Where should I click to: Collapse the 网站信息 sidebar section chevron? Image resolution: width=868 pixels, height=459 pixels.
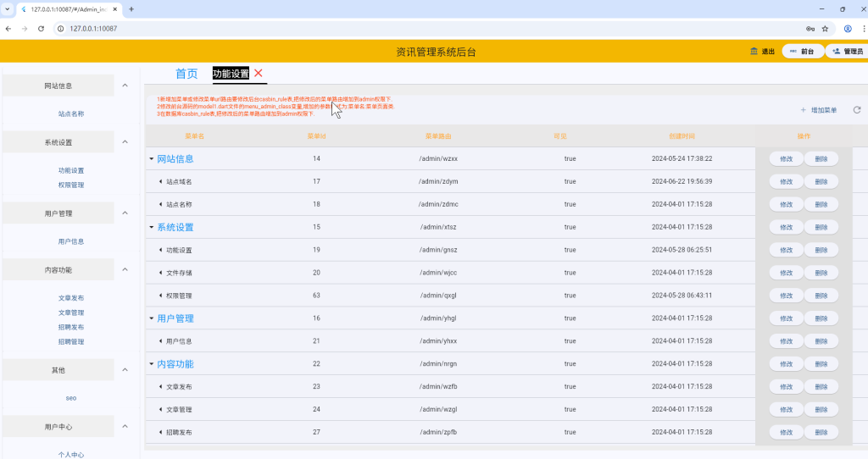pyautogui.click(x=125, y=86)
